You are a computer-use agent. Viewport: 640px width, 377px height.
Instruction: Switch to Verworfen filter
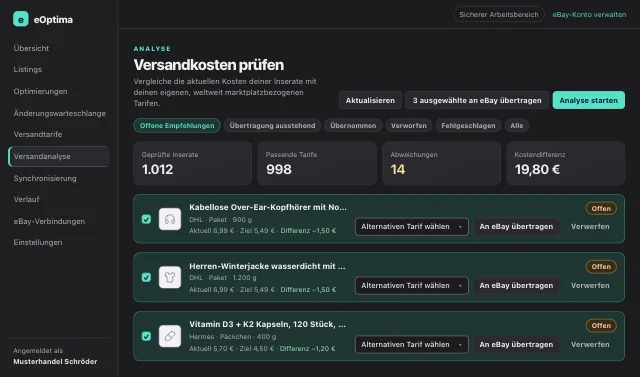point(409,126)
